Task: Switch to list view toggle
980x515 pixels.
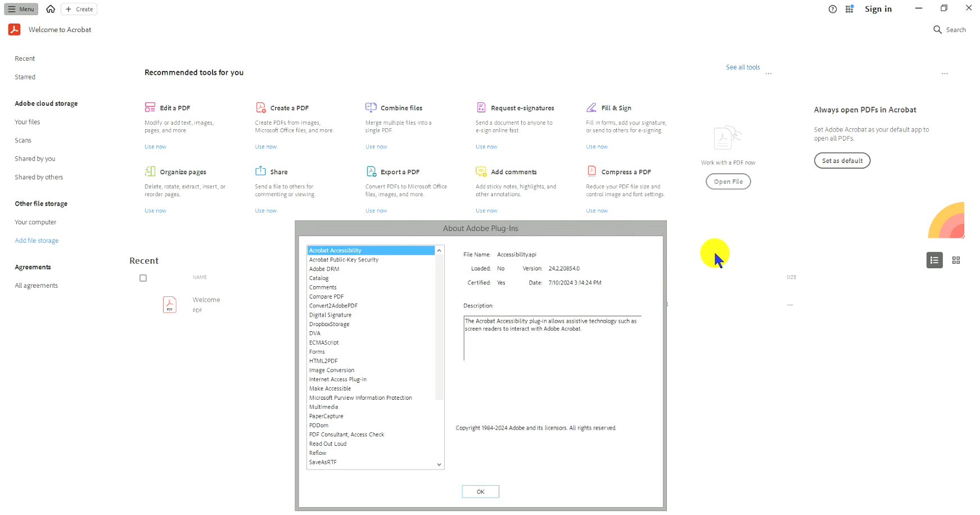Action: 934,260
